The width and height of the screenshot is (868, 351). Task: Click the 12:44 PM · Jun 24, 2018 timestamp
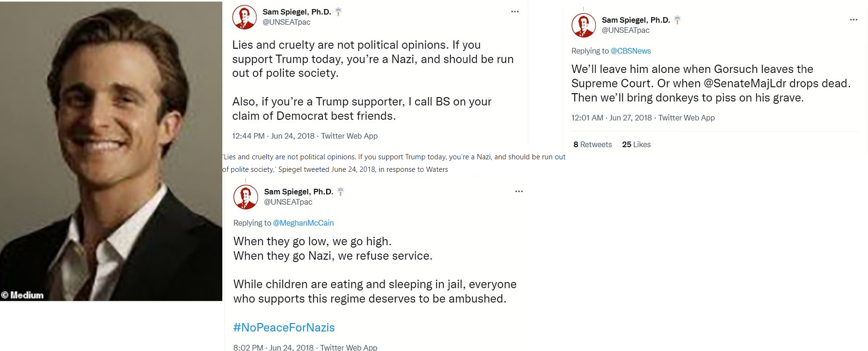pos(273,136)
